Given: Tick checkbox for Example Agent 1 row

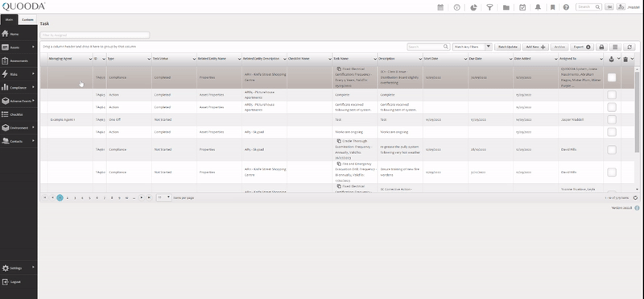Looking at the screenshot, I should coord(612,120).
